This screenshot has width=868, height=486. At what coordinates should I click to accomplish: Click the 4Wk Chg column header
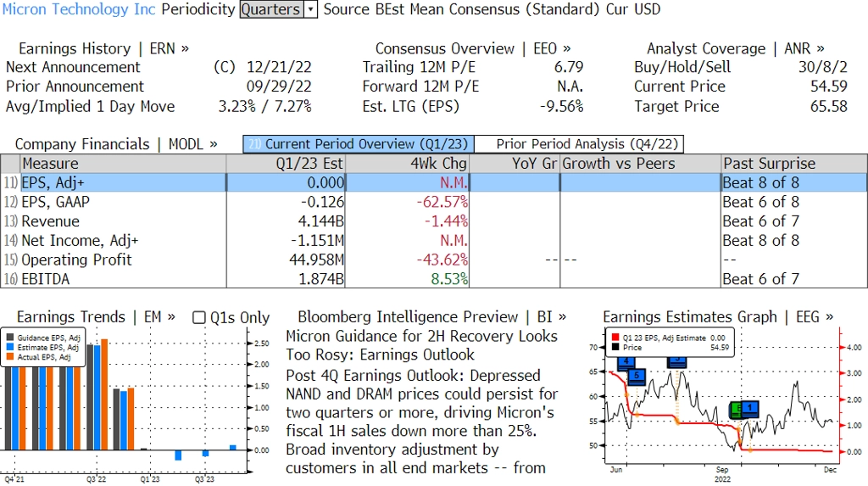coord(407,164)
